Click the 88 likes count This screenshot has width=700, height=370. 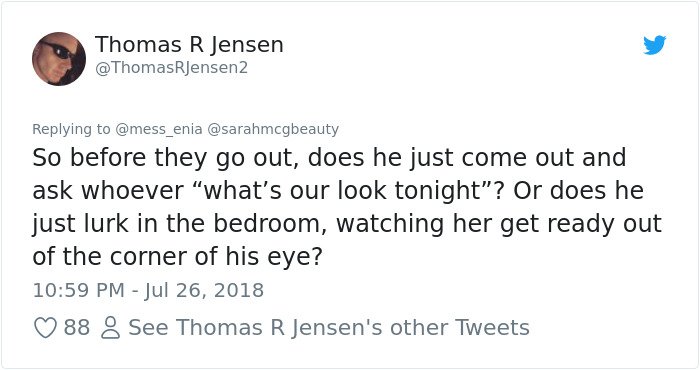(76, 328)
